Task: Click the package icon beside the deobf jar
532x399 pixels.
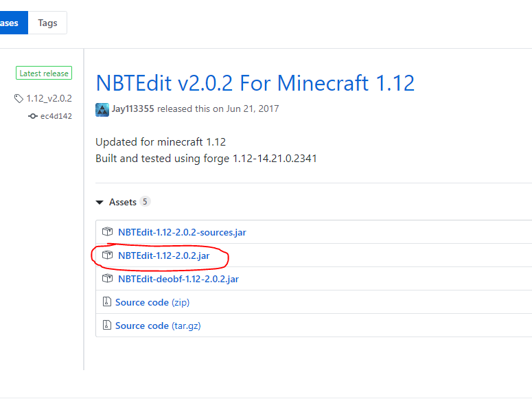Action: click(x=107, y=278)
